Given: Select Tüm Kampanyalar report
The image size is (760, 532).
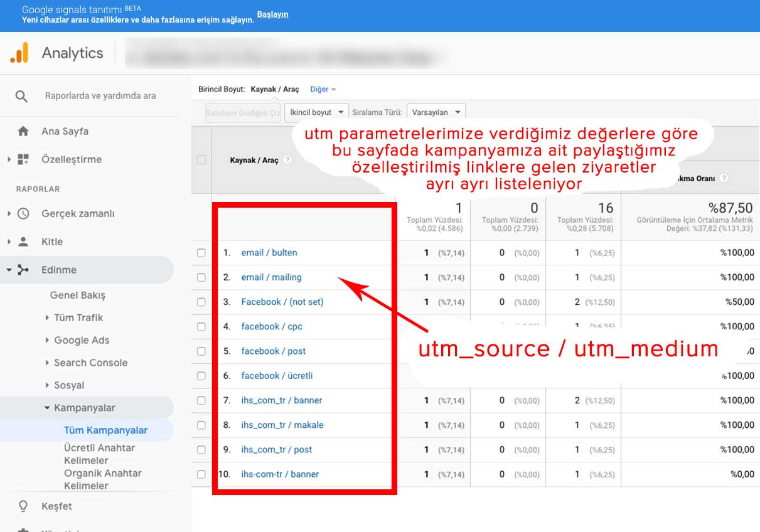Looking at the screenshot, I should (x=106, y=430).
